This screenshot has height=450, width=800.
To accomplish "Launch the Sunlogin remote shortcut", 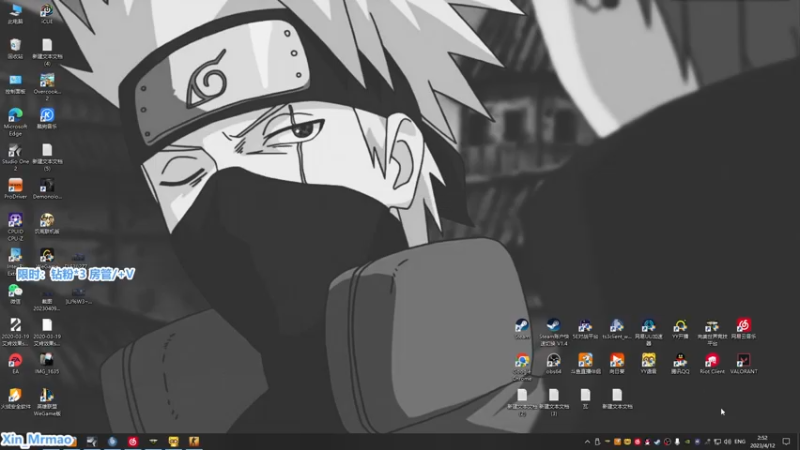I will point(617,364).
